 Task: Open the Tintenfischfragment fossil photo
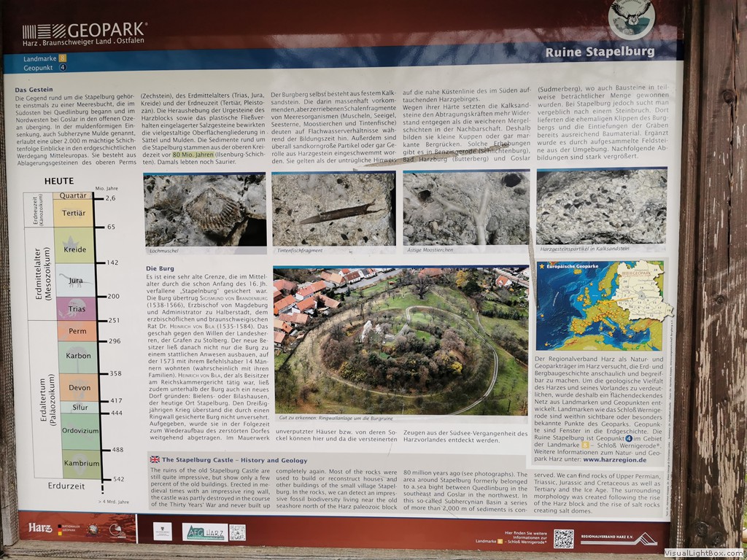point(333,209)
